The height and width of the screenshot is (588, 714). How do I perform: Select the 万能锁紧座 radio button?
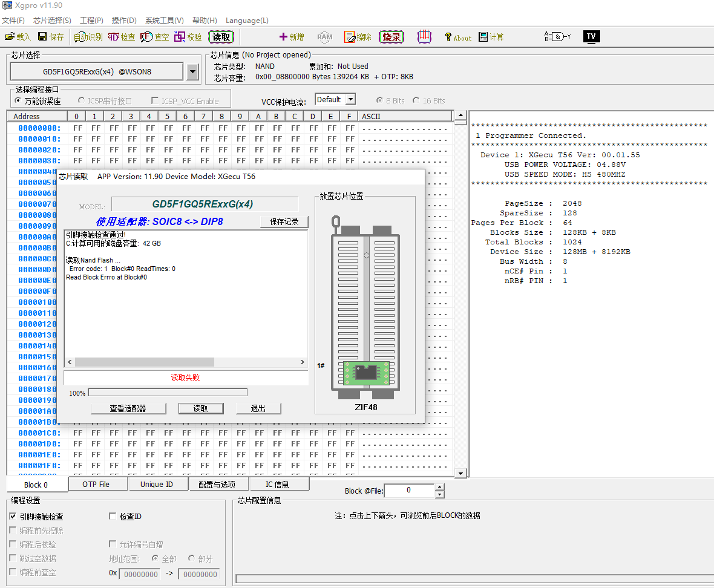point(18,101)
